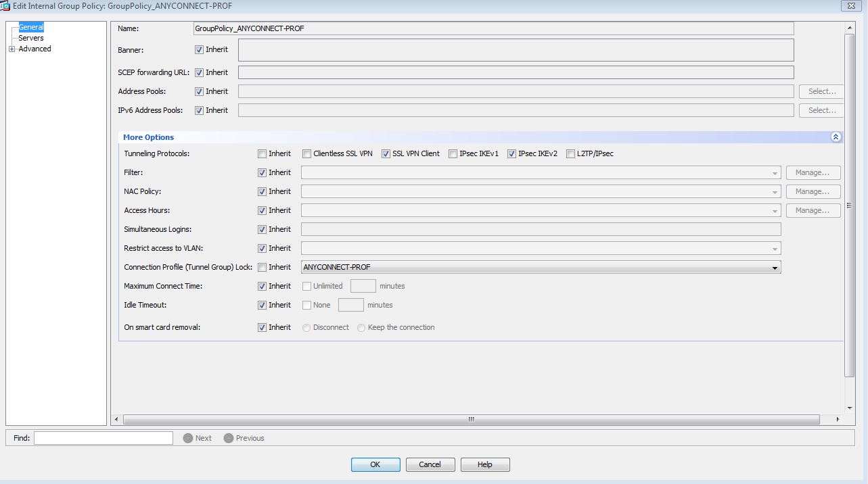
Task: Enable L2TP/IPsec protocol
Action: (x=570, y=153)
